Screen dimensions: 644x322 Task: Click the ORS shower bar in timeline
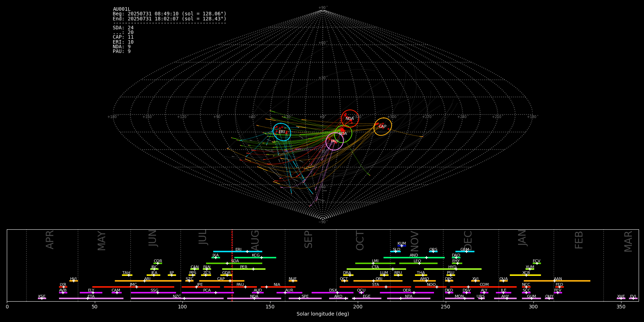(433, 252)
